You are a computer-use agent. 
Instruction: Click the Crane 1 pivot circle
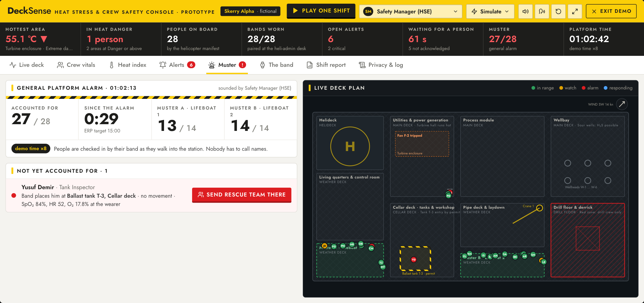[x=539, y=208]
